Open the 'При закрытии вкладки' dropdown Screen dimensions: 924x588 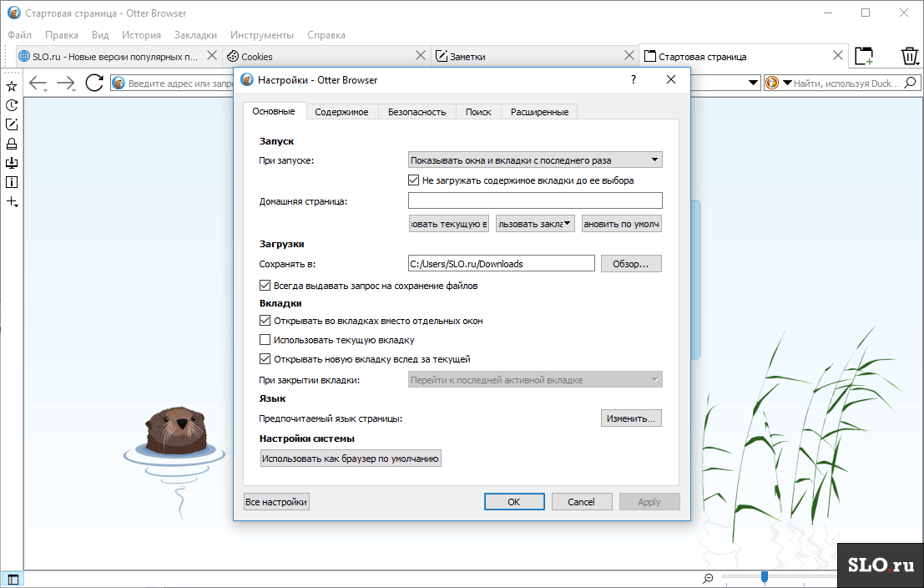click(x=535, y=380)
